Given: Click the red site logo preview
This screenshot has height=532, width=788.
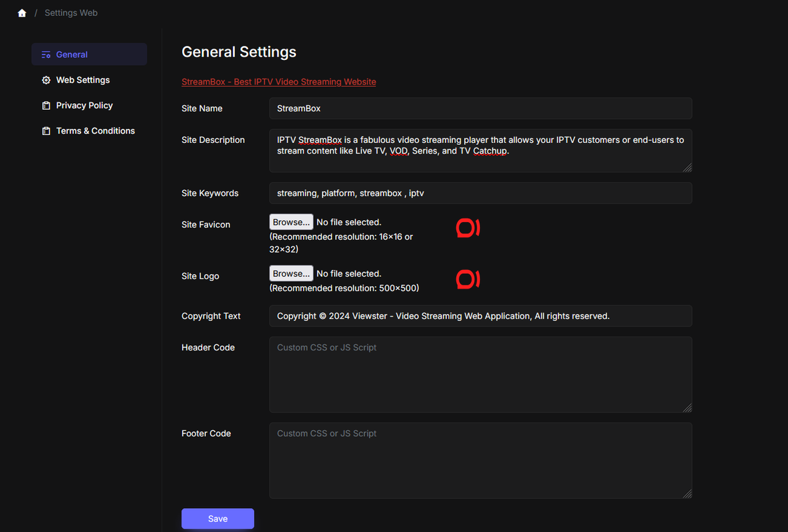Looking at the screenshot, I should [467, 279].
